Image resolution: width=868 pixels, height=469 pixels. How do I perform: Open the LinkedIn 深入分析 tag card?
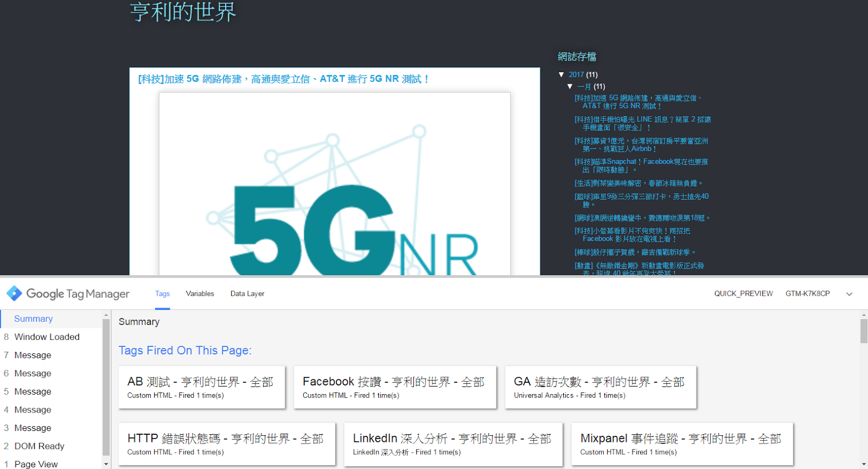coord(454,444)
